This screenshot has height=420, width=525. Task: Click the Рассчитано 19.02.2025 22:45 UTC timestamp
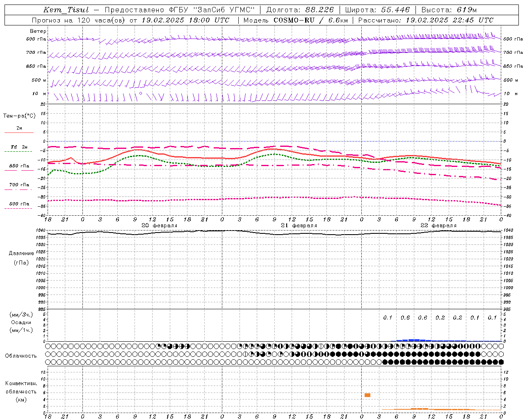coord(426,20)
